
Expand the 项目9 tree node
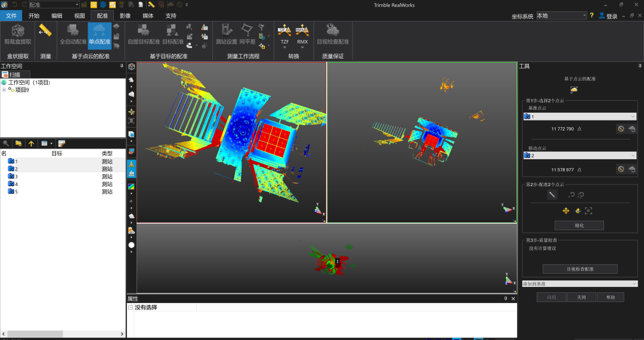coord(4,90)
